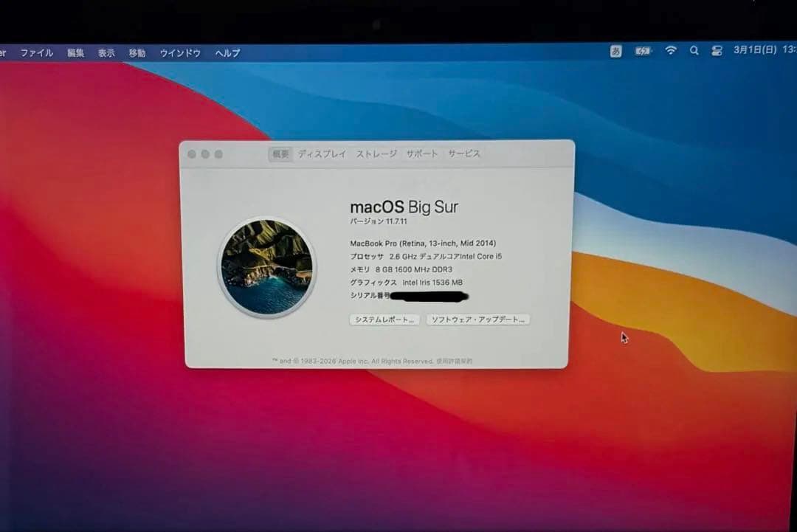Open the ウインドウ menu
Image resolution: width=797 pixels, height=532 pixels.
point(180,53)
